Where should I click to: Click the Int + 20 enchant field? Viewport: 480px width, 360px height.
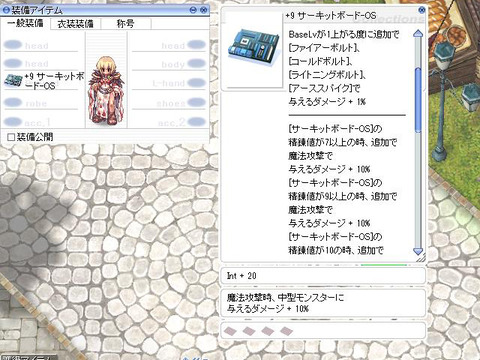323,276
